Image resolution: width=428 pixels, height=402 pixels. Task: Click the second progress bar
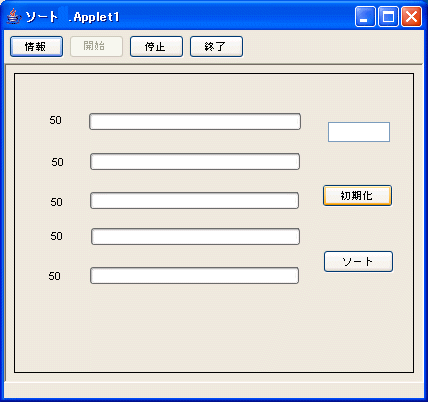[x=195, y=161]
